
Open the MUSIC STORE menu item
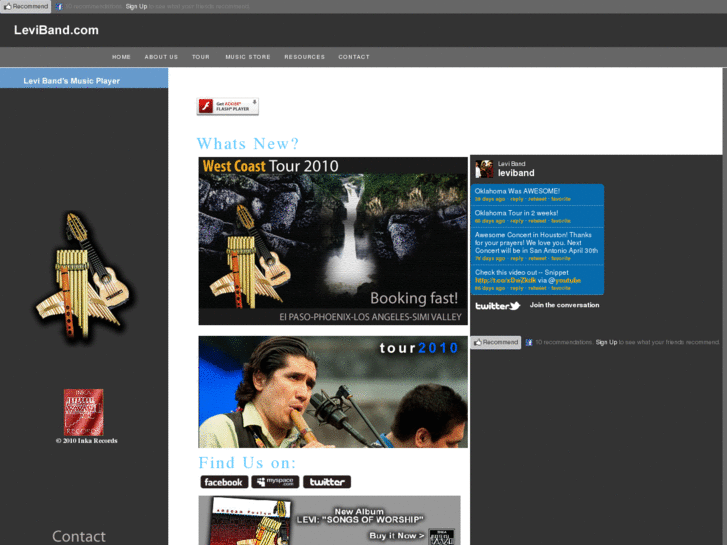[x=248, y=57]
